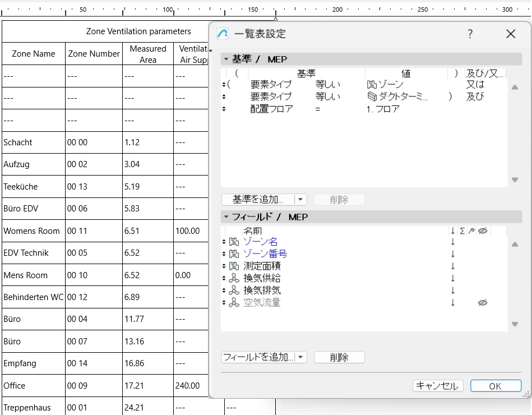Image resolution: width=532 pixels, height=415 pixels.
Task: Click the fan icon beside 換気供給 field
Action: click(234, 278)
